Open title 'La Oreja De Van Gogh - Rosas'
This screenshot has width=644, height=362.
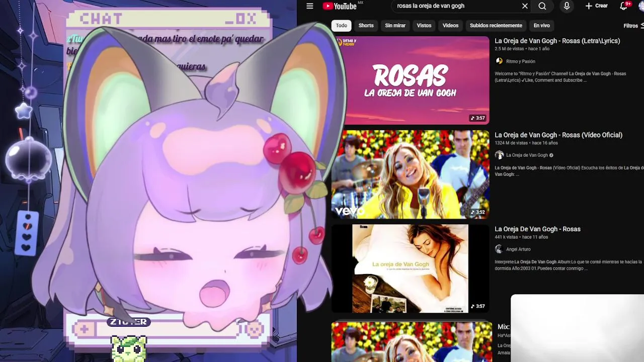(537, 229)
